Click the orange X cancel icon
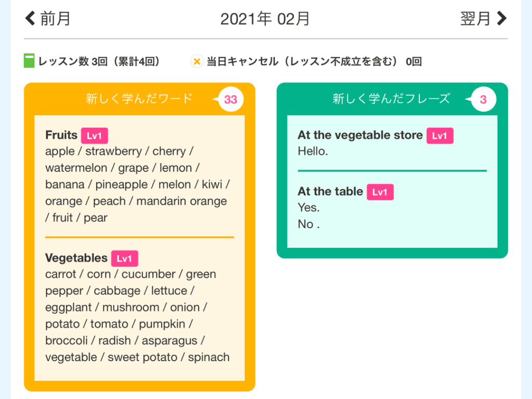This screenshot has height=399, width=532. [x=197, y=61]
